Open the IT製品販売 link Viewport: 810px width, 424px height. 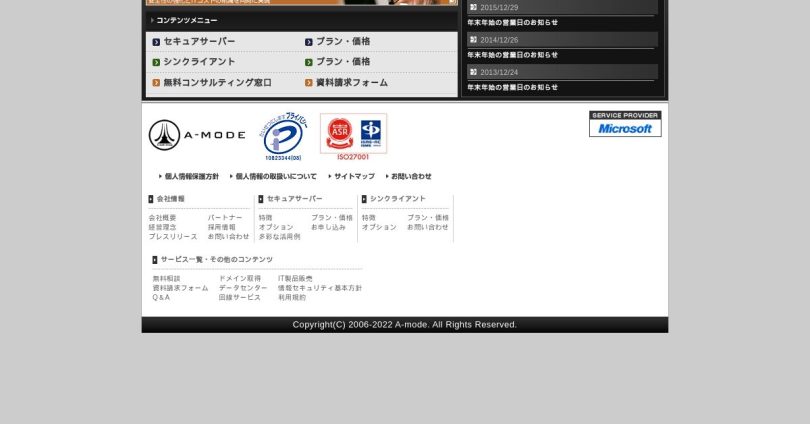(295, 279)
